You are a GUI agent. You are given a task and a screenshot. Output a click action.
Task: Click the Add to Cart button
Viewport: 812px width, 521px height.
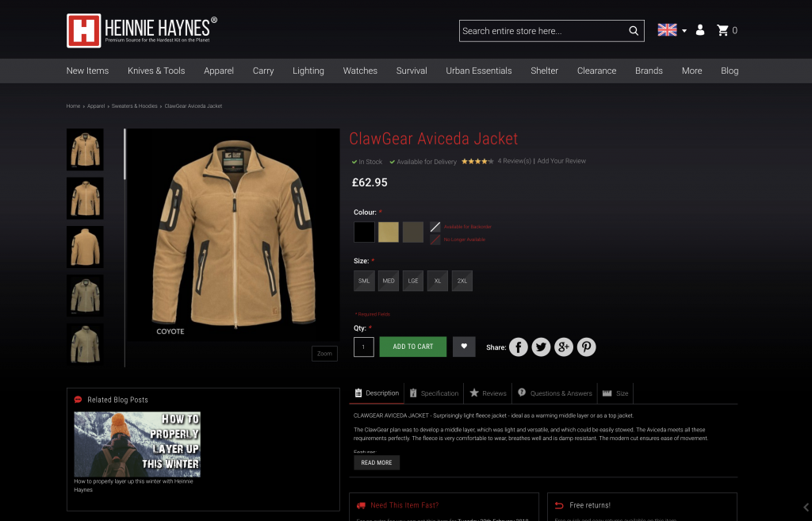tap(412, 347)
